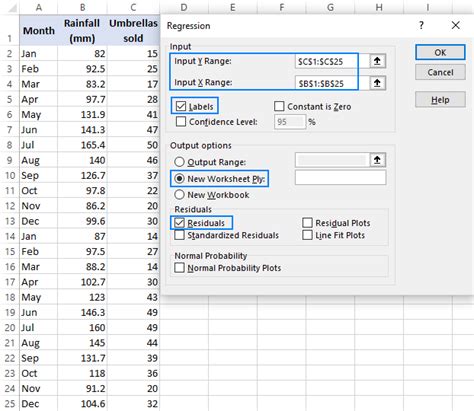Click the Cancel button

[x=440, y=72]
